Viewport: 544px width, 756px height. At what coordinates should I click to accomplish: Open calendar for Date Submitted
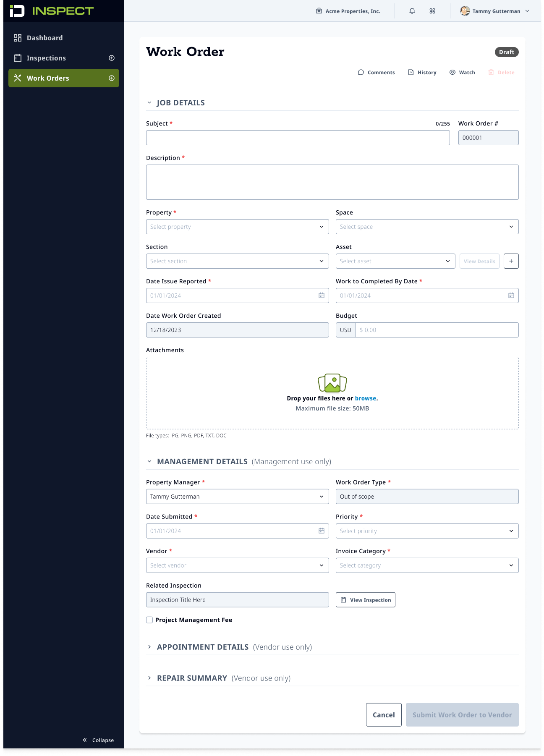pyautogui.click(x=322, y=531)
